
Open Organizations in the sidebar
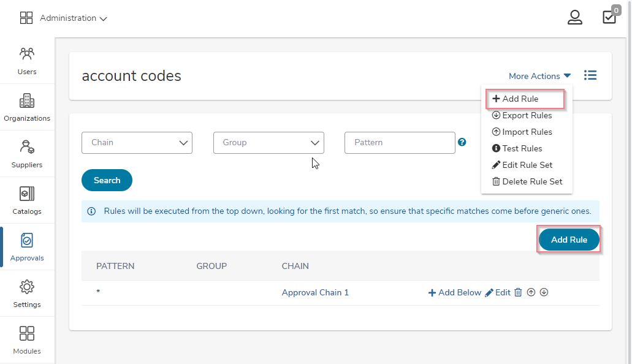pos(27,107)
